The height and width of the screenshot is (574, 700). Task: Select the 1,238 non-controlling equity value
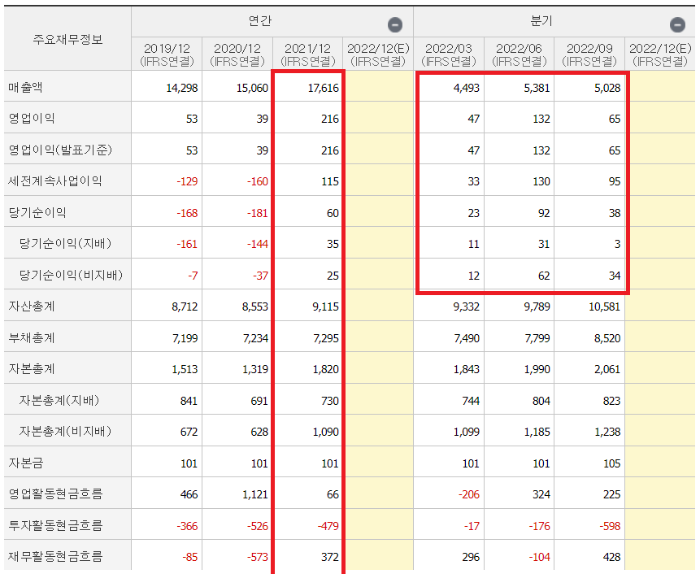coord(607,432)
